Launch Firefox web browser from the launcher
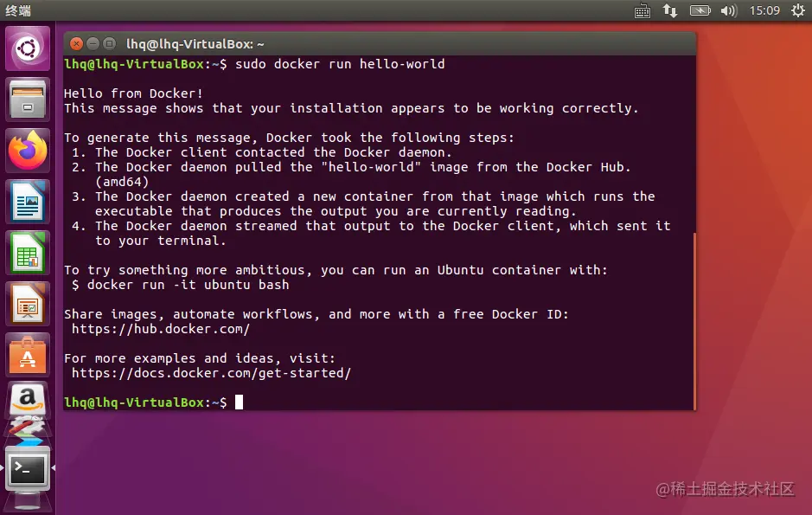 click(28, 151)
